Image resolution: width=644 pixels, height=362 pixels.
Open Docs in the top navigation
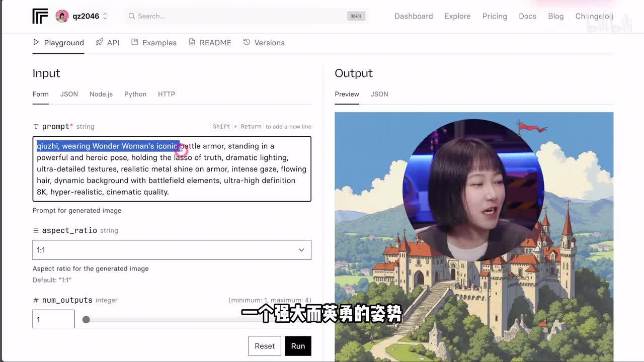(527, 16)
